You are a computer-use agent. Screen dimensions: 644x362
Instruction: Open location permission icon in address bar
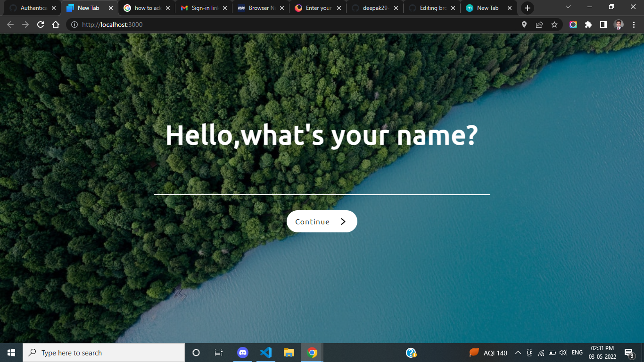coord(524,25)
